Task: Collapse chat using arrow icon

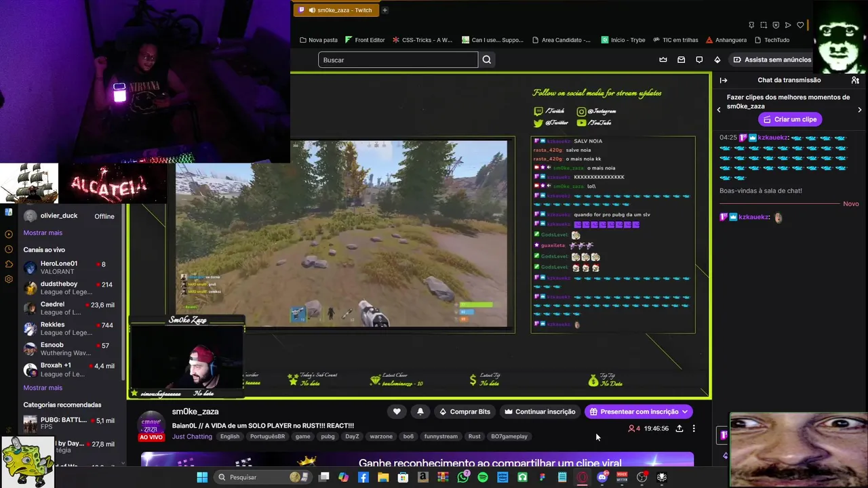Action: click(724, 80)
